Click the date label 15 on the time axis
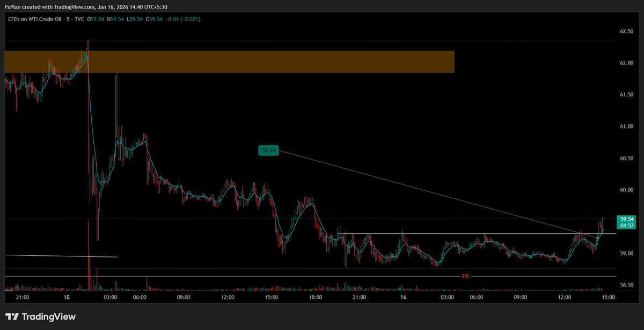 pos(67,297)
